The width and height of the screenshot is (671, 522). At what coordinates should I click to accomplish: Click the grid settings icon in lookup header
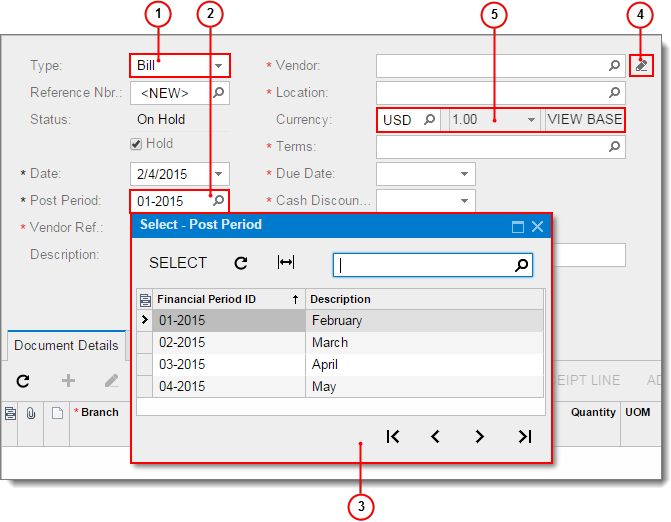(x=145, y=300)
